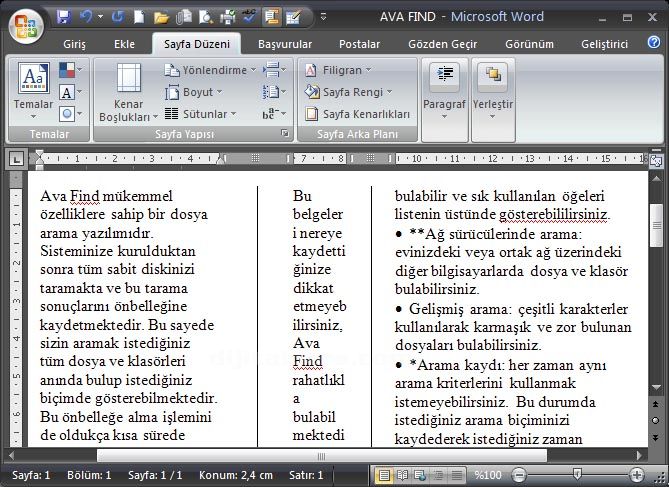Create a new blank document from the toolbar
The width and height of the screenshot is (669, 487).
pos(139,17)
